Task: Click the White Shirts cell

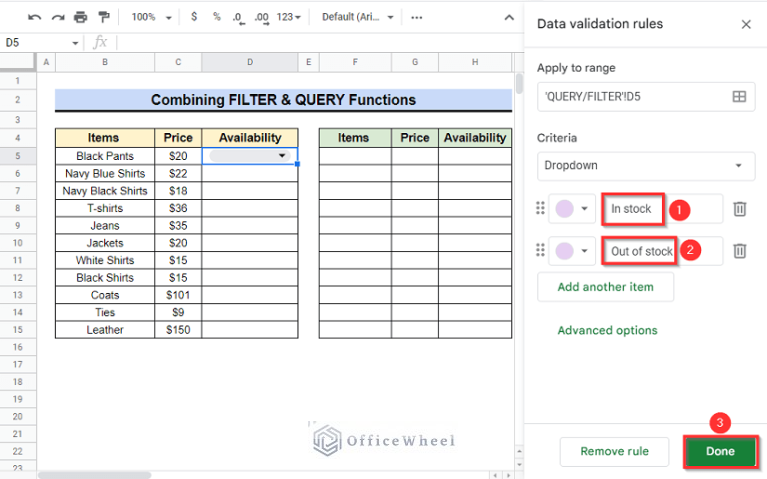Action: [105, 260]
